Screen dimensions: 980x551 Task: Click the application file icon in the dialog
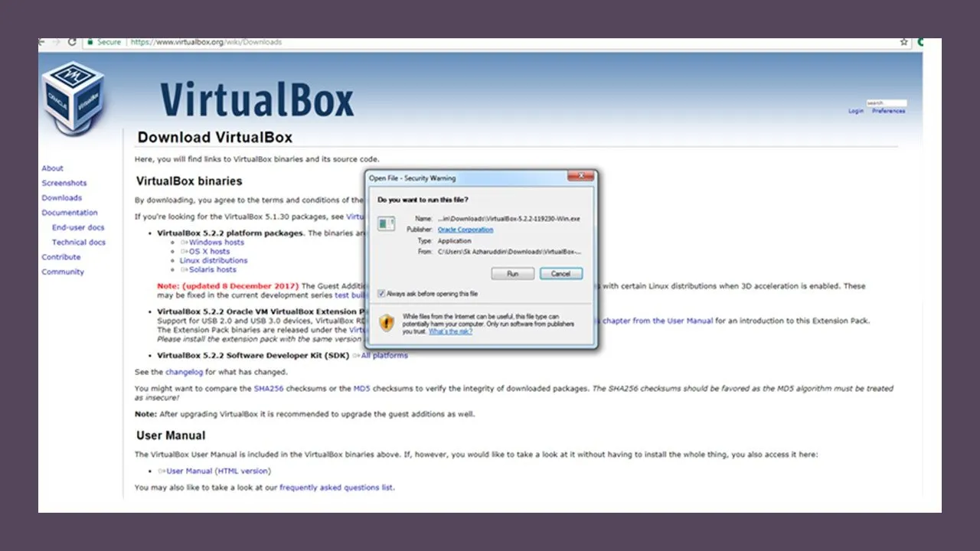coord(387,224)
